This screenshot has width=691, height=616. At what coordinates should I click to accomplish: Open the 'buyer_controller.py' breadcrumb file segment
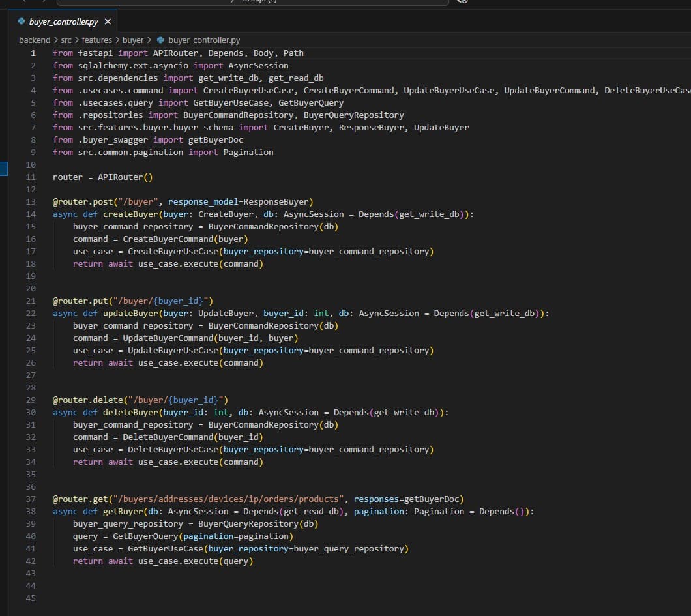[x=204, y=40]
